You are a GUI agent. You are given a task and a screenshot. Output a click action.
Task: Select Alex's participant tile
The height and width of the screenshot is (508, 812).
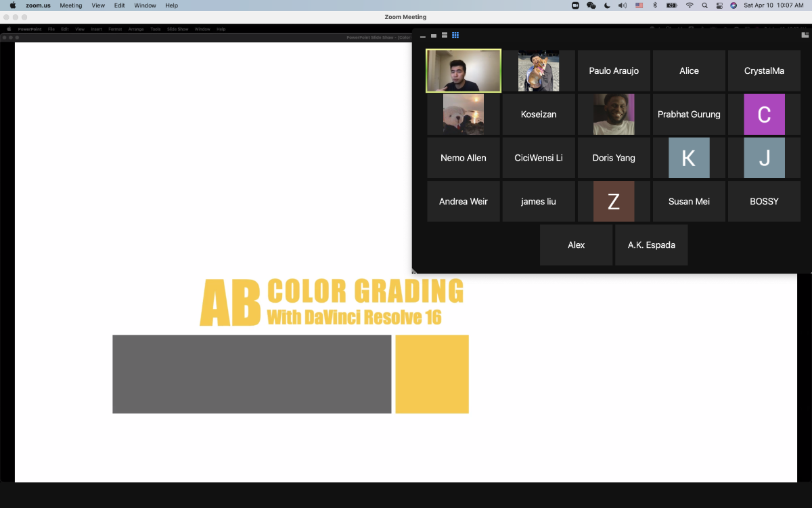576,245
